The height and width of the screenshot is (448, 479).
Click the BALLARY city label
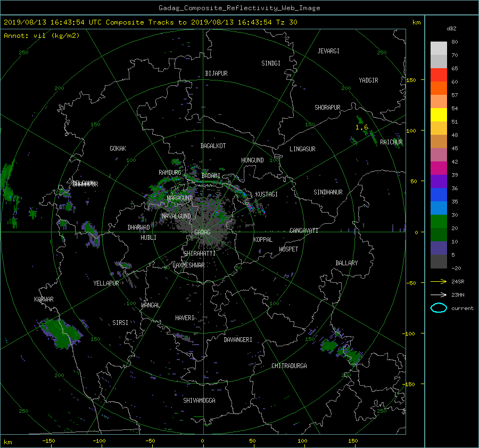pyautogui.click(x=346, y=263)
